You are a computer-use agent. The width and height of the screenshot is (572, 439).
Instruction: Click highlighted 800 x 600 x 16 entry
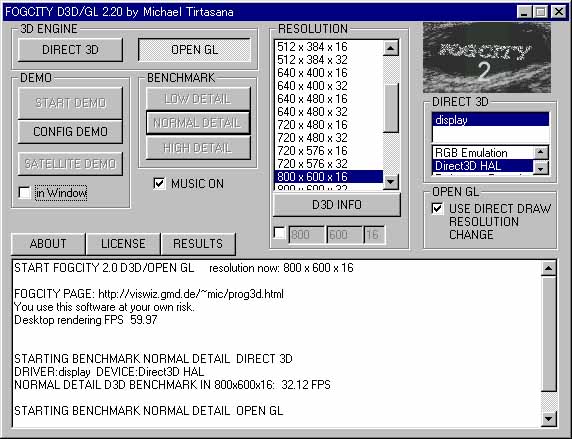pyautogui.click(x=329, y=177)
